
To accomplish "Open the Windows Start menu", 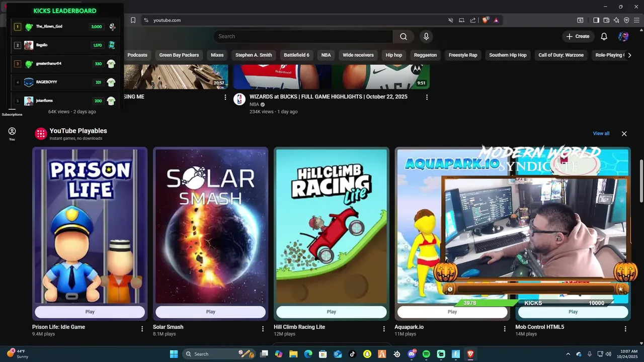I will (x=174, y=354).
